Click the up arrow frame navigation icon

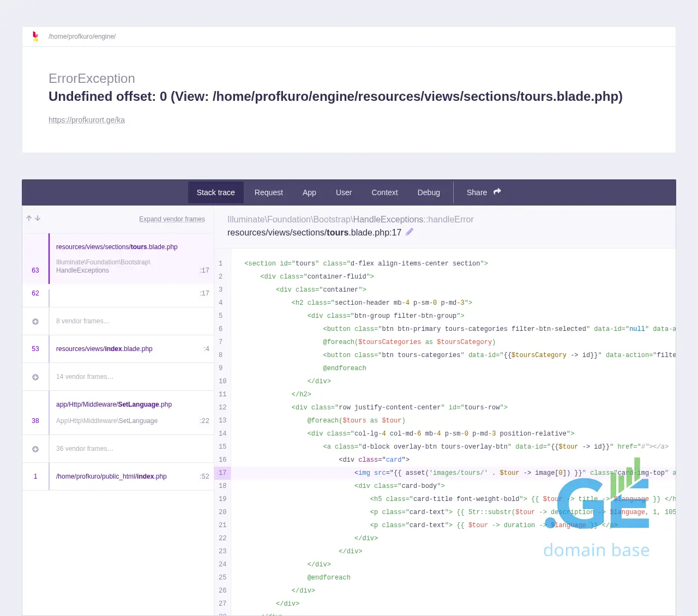tap(29, 218)
